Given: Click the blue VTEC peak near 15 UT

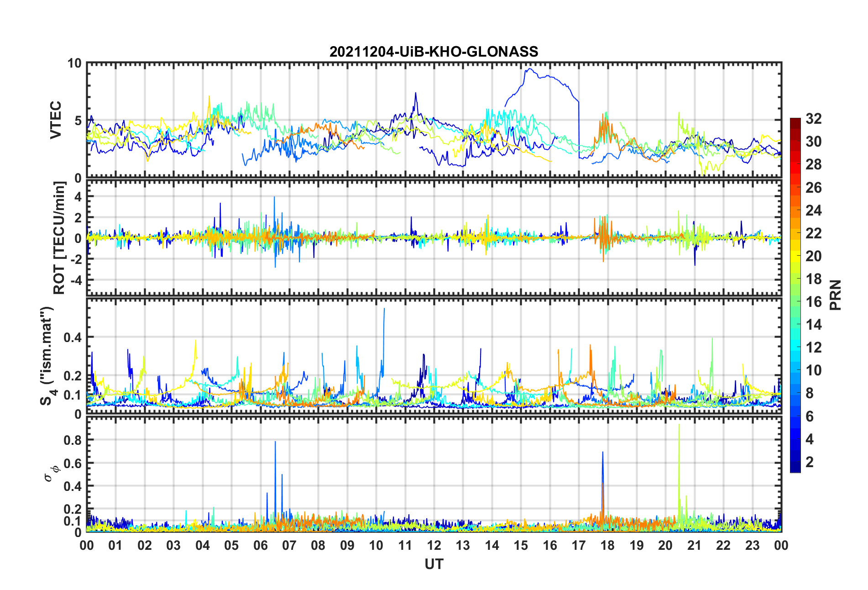Looking at the screenshot, I should point(529,69).
